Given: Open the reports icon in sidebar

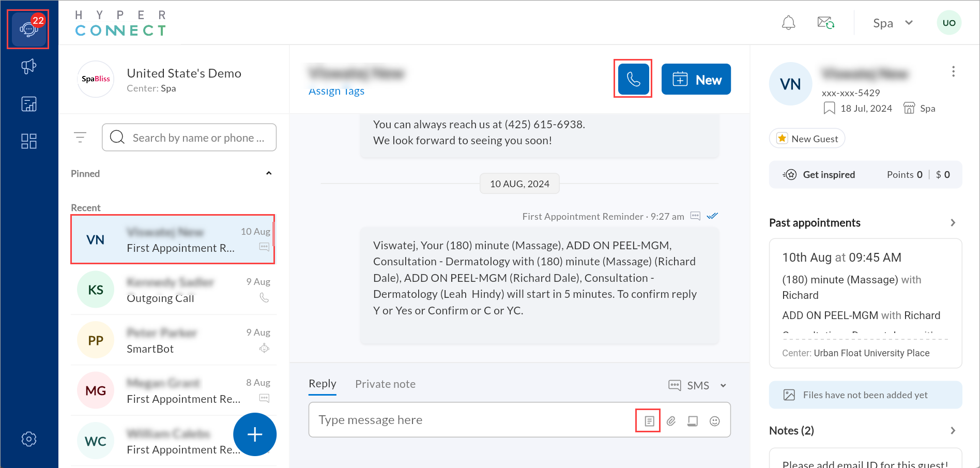Looking at the screenshot, I should click(x=29, y=104).
